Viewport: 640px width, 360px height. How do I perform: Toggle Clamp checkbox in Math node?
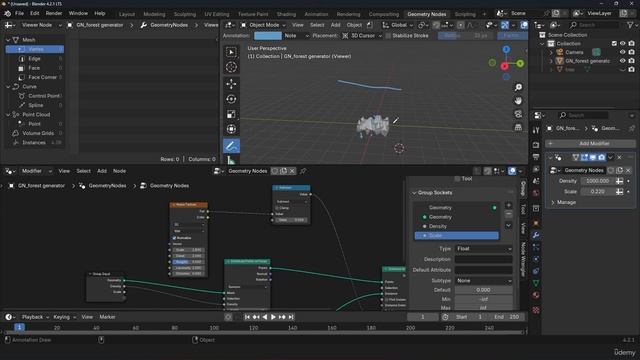(x=277, y=208)
